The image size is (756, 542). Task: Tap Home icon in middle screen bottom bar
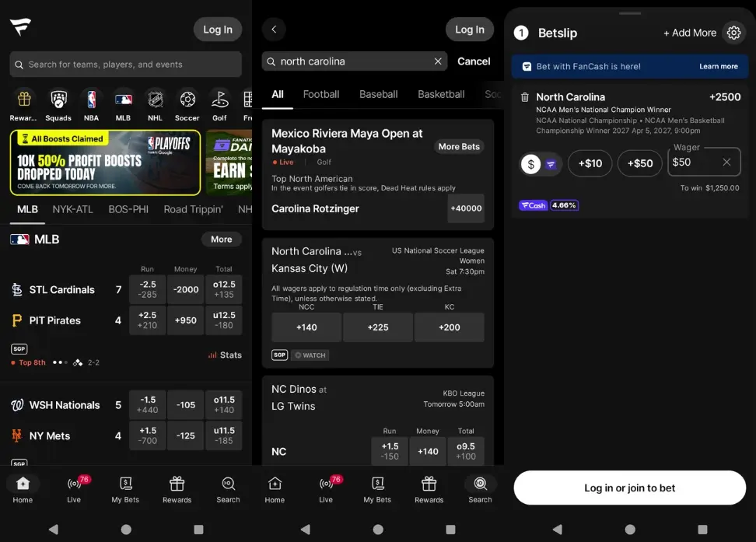pos(275,484)
